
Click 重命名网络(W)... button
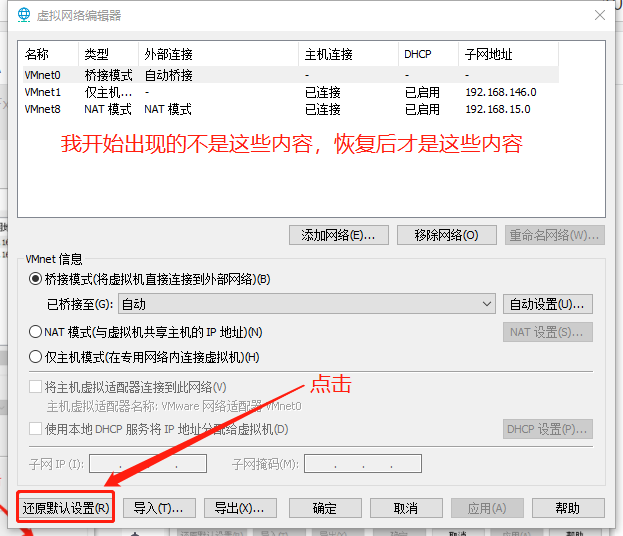[555, 235]
